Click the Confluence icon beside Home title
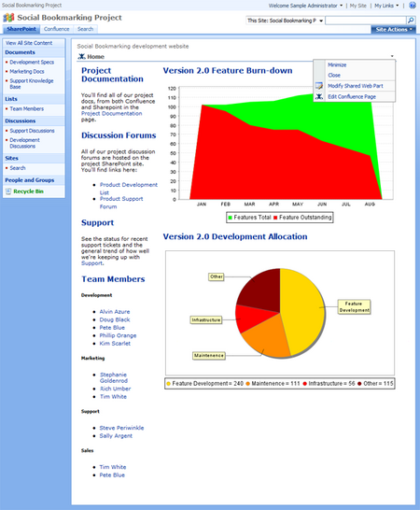This screenshot has height=510, width=420. click(81, 56)
